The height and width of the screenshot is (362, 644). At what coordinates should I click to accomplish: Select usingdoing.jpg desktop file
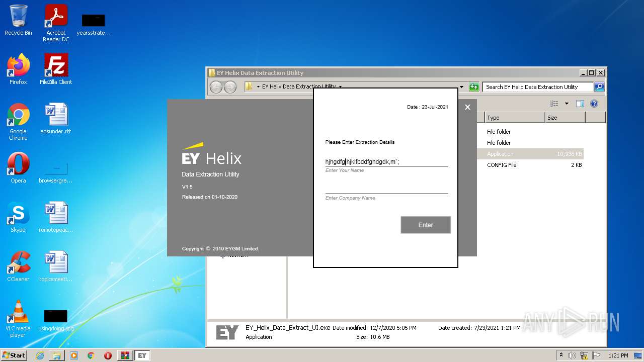coord(56,321)
